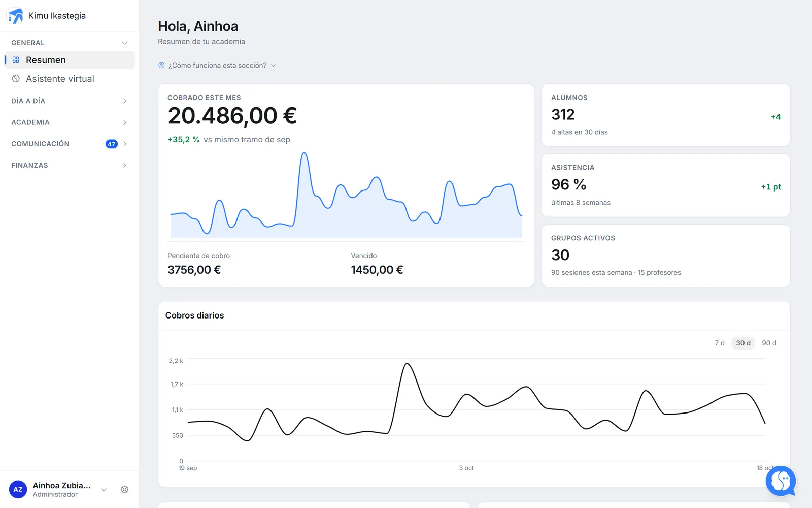This screenshot has width=812, height=508.
Task: Open the GRUPOS ACTIVOS card
Action: 666,256
